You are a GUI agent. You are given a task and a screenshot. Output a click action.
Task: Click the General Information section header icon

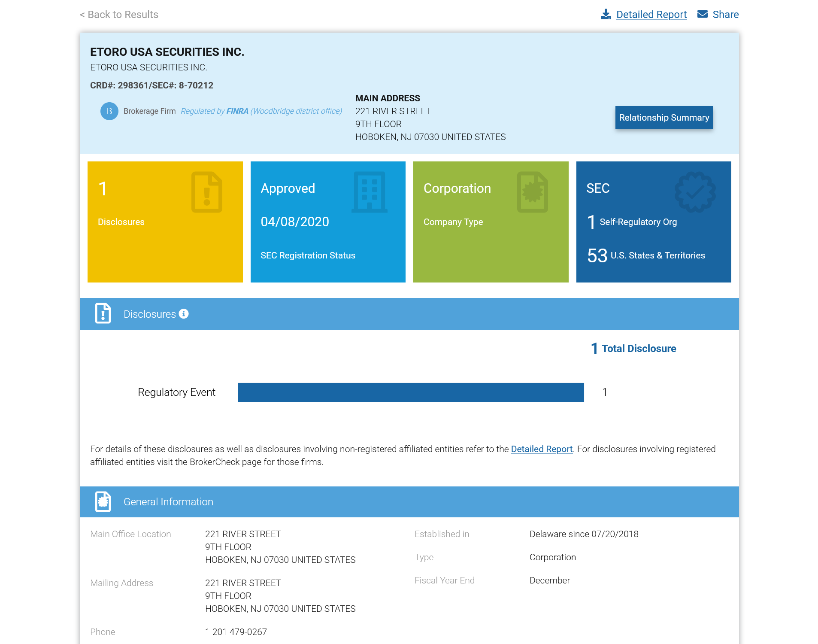point(103,501)
